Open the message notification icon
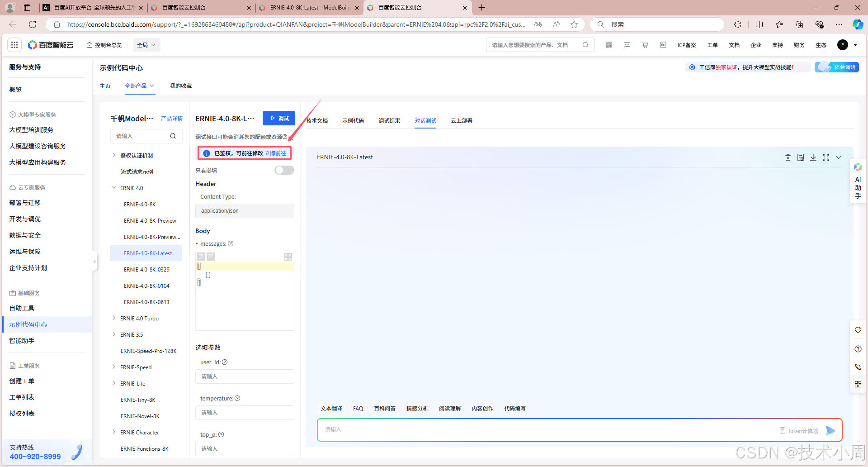This screenshot has height=467, width=868. (x=627, y=45)
